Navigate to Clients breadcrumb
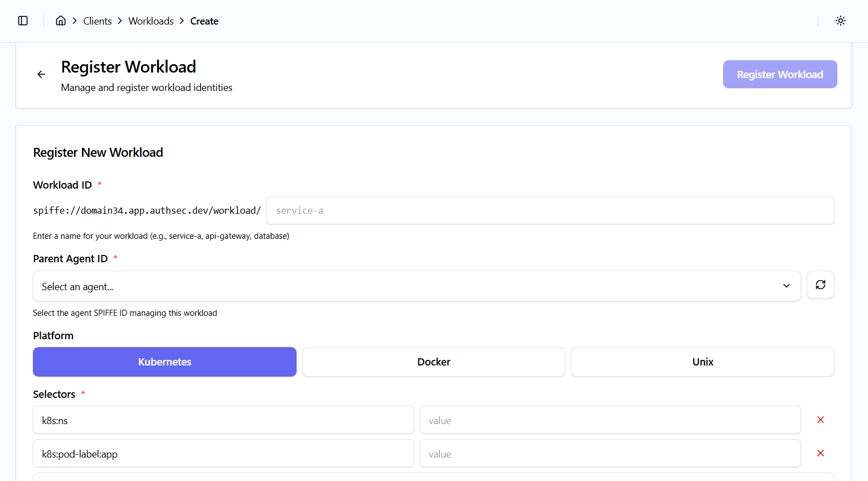The height and width of the screenshot is (481, 868). pos(98,21)
